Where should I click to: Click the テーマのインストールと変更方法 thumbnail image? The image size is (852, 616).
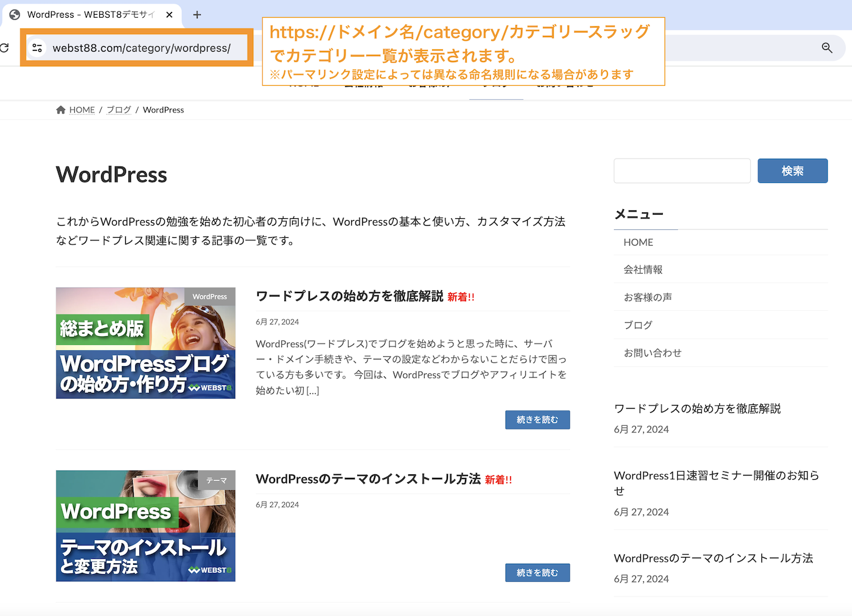(x=145, y=526)
